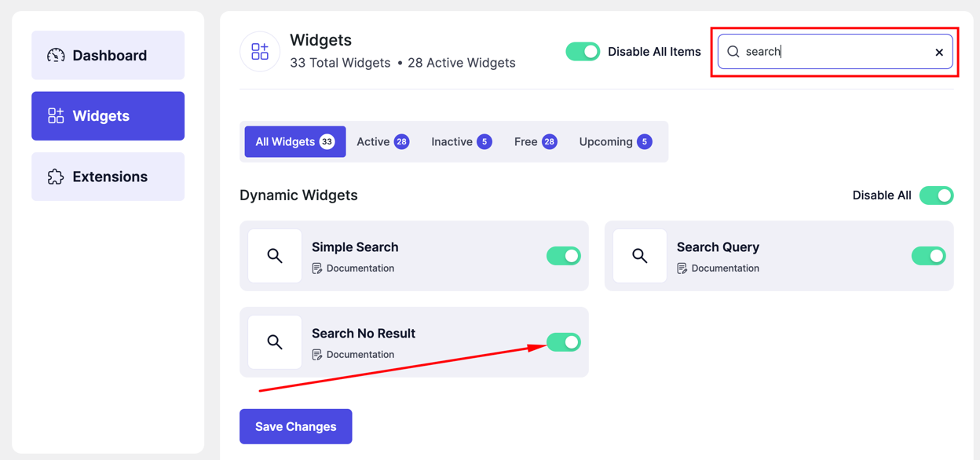980x460 pixels.
Task: Click the Extensions puzzle piece icon
Action: [56, 177]
